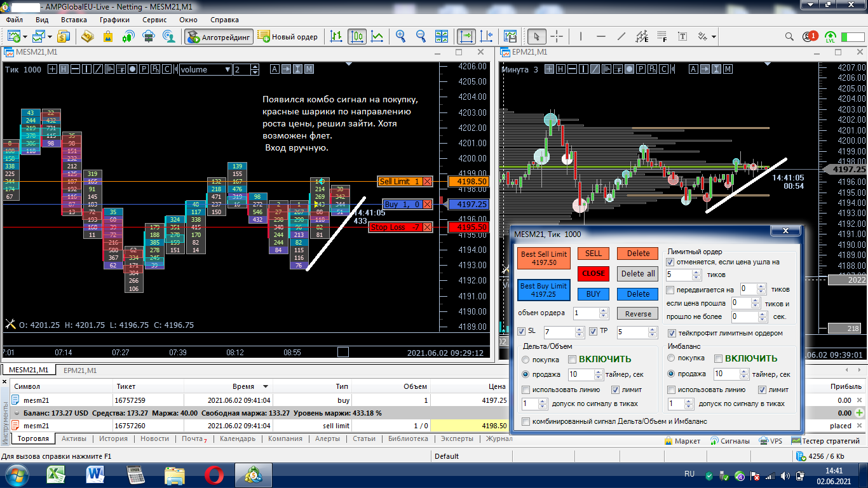Switch to the История tab
The width and height of the screenshot is (868, 488).
[x=113, y=438]
